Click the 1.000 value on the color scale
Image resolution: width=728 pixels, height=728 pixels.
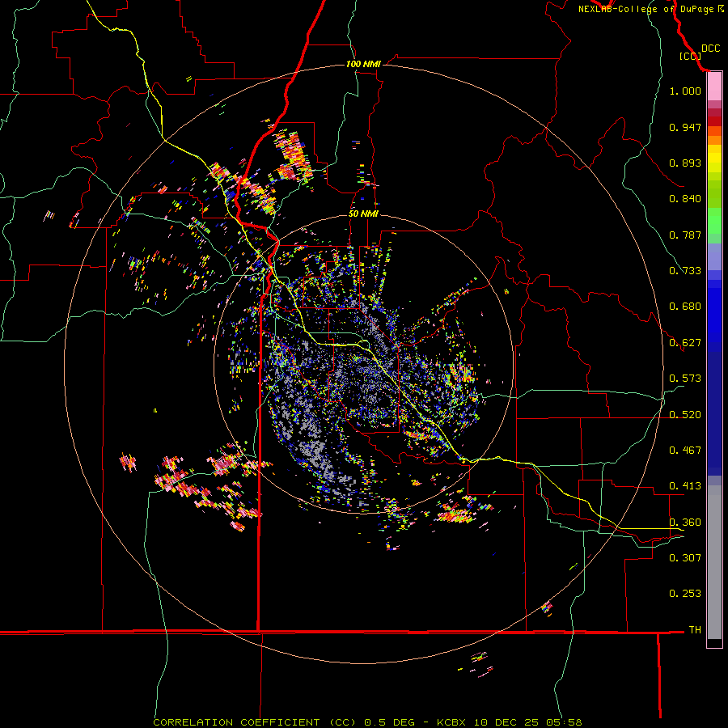(x=685, y=91)
